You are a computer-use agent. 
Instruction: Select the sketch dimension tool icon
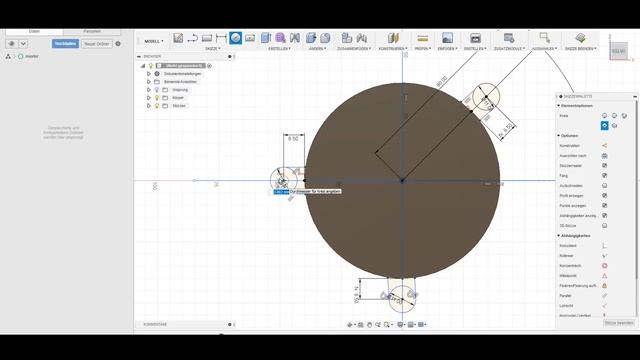click(221, 38)
